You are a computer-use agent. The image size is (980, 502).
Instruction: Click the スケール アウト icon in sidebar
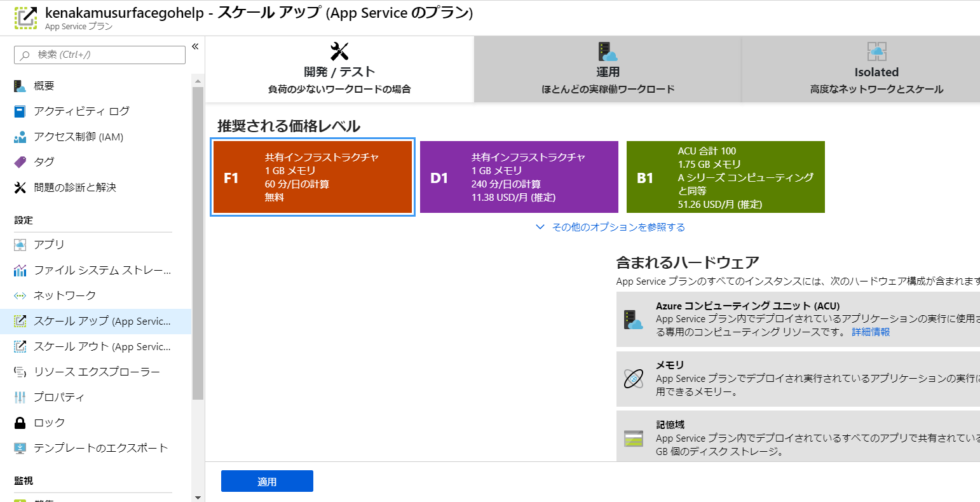[x=20, y=346]
